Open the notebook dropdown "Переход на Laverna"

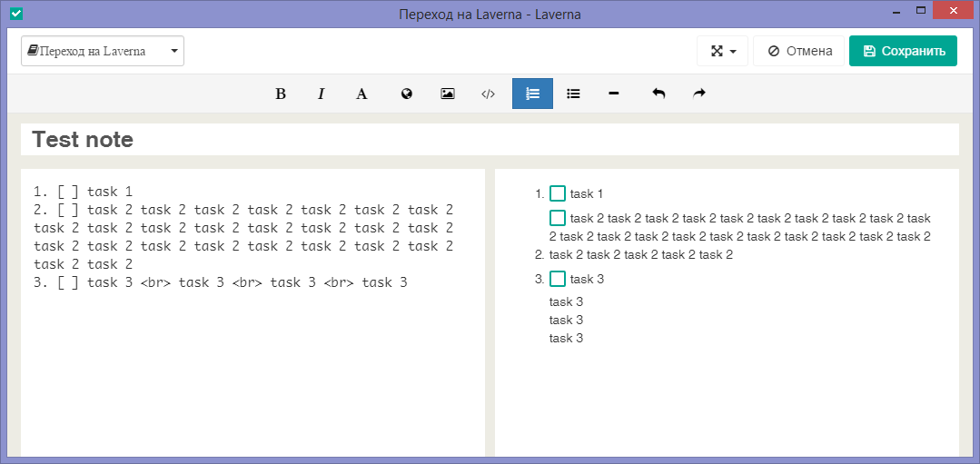[x=103, y=51]
